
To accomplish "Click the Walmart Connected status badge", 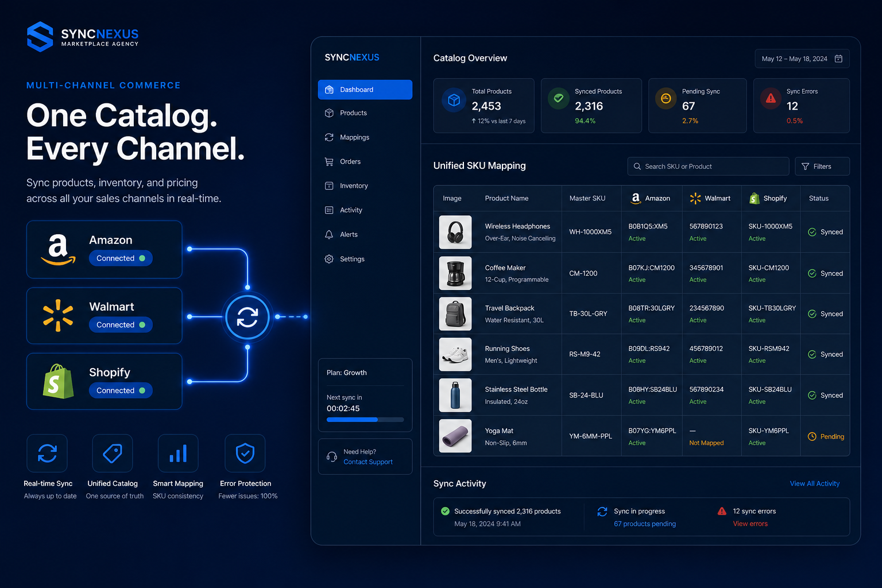I will tap(121, 325).
